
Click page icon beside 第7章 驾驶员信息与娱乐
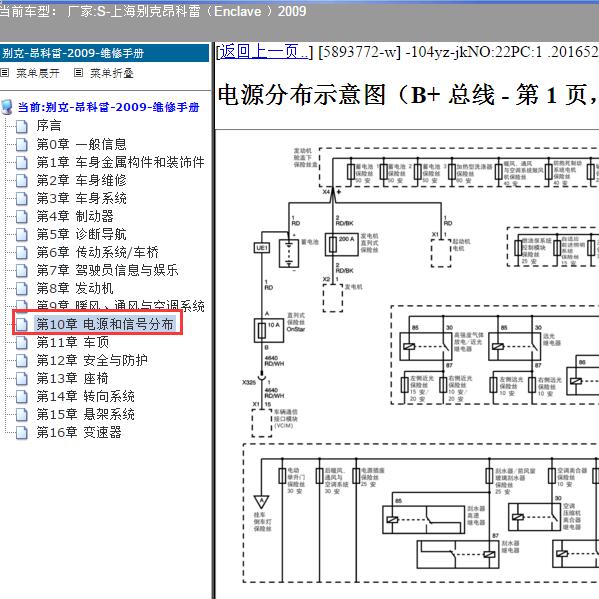pyautogui.click(x=22, y=270)
